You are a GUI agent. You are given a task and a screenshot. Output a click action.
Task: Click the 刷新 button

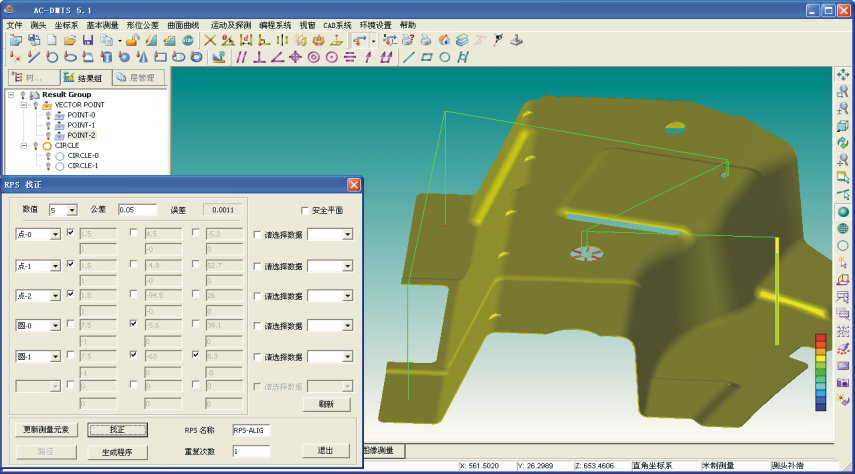pos(326,404)
